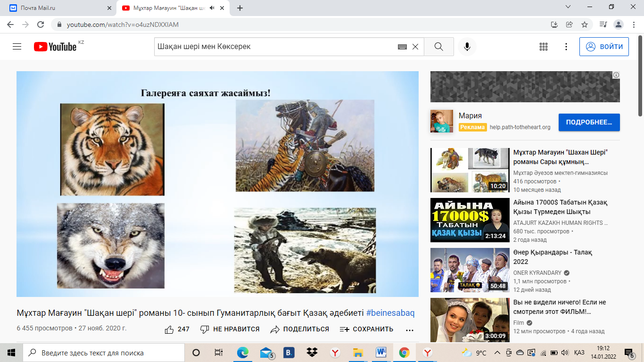
Task: Like the video with the thumbs-up
Action: 177,329
